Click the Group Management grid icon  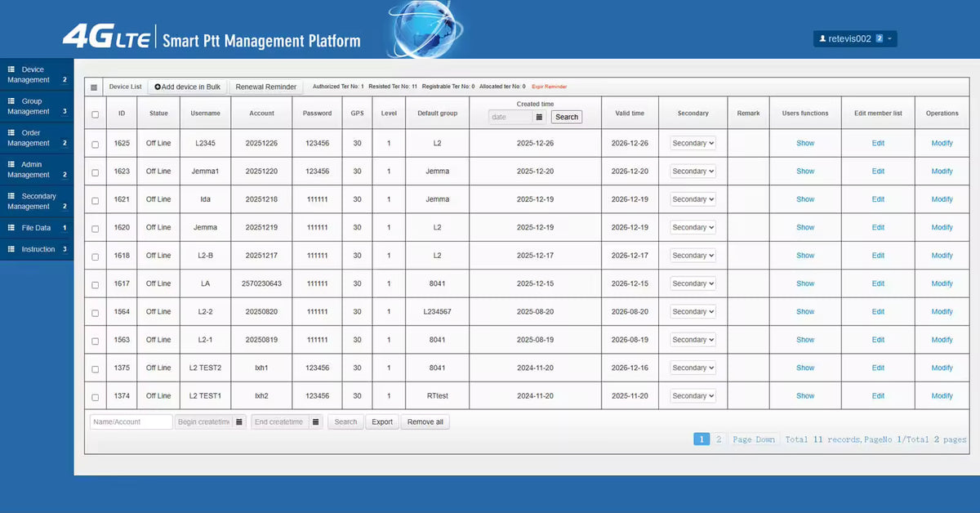coord(12,101)
